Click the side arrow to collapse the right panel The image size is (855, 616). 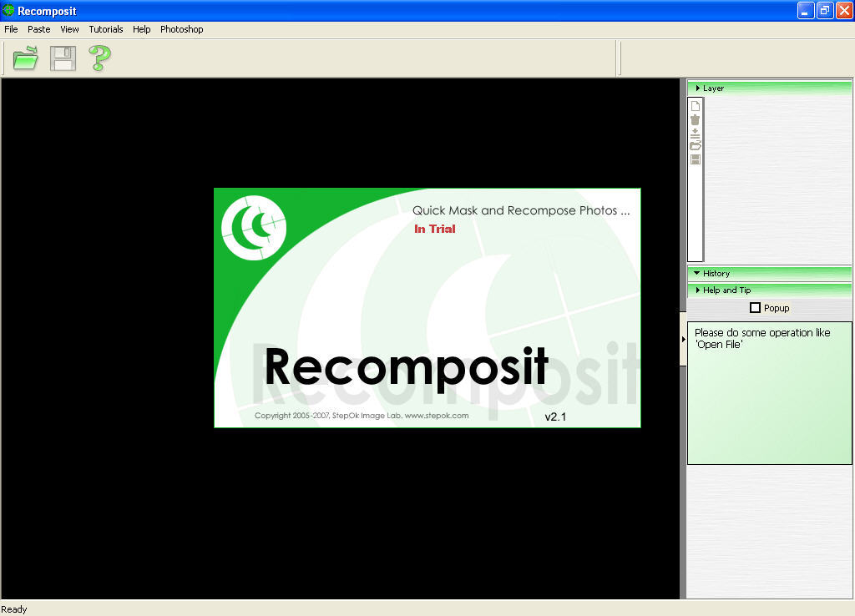coord(683,339)
